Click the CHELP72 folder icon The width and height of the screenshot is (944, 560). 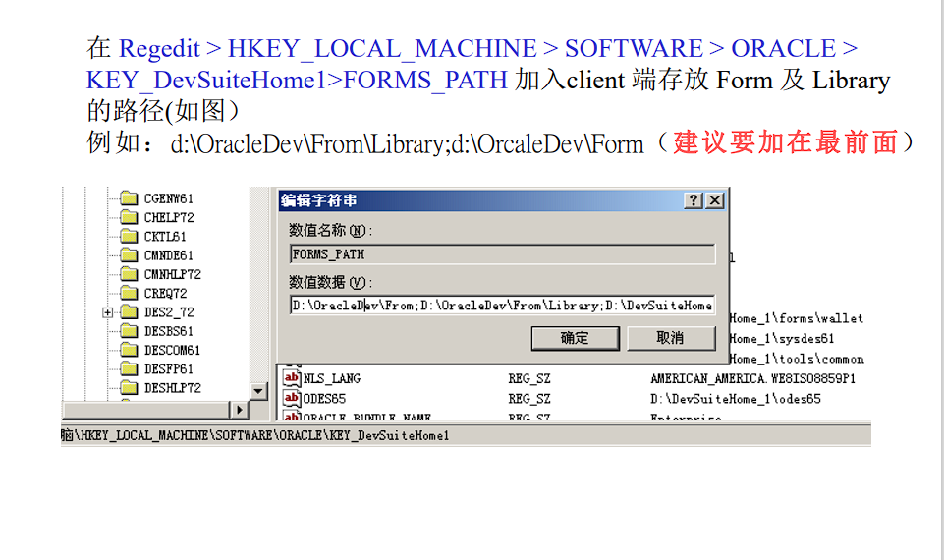tap(129, 217)
